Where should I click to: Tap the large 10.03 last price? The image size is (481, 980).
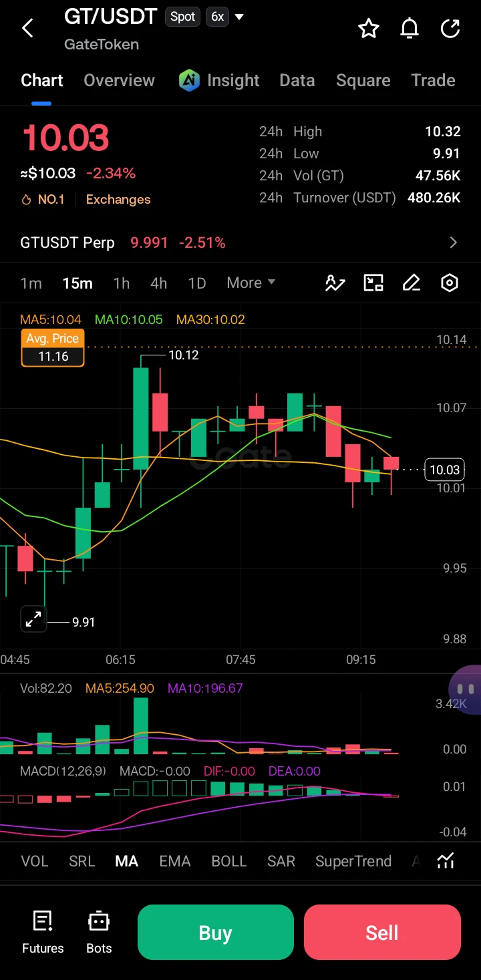(65, 138)
